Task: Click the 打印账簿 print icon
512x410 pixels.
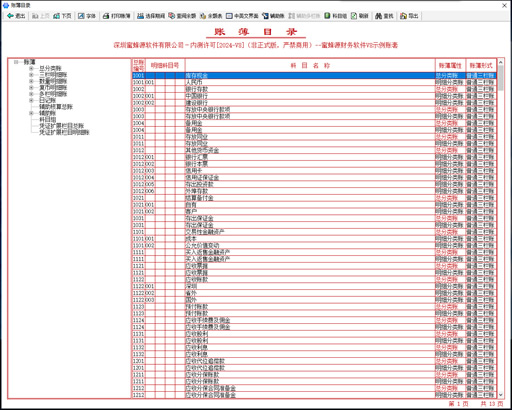Action: (116, 16)
